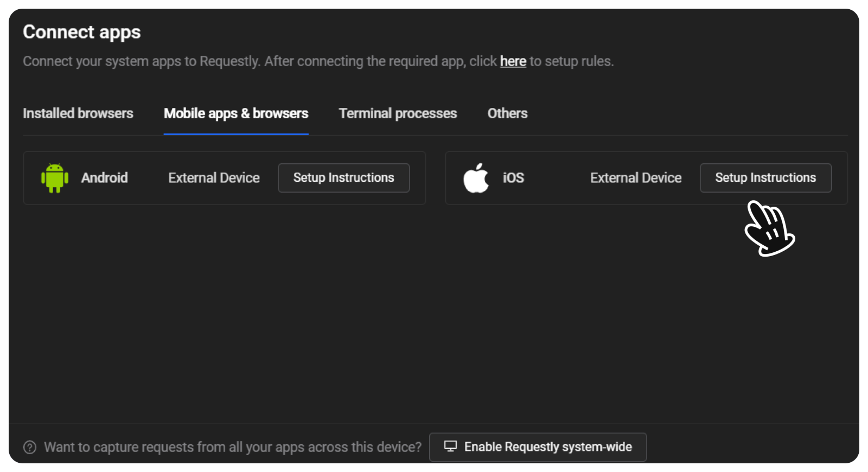Select Mobile apps & browsers tab
This screenshot has height=472, width=868.
tap(236, 113)
